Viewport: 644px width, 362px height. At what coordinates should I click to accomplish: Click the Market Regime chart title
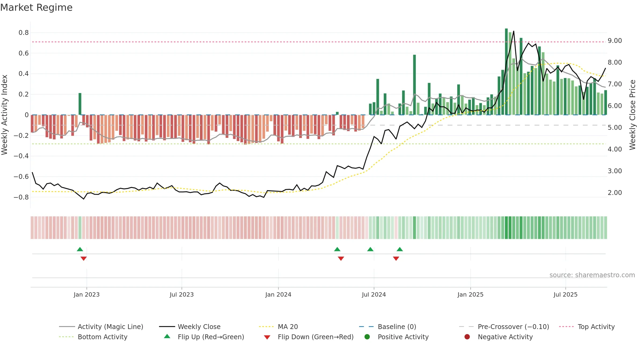point(36,8)
